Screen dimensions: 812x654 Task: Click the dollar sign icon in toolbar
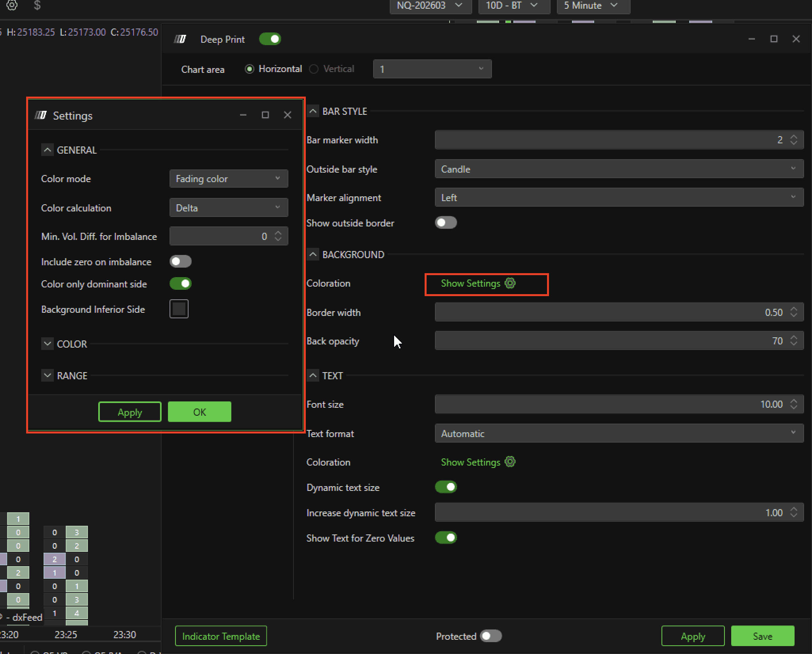37,5
